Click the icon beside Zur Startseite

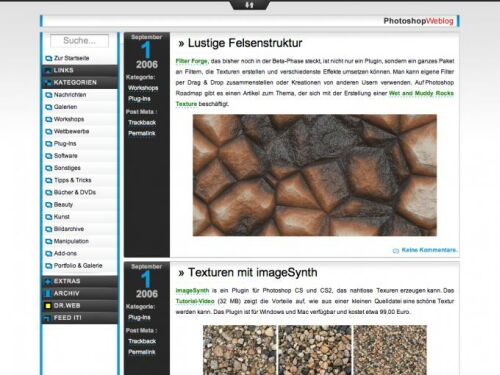point(49,58)
